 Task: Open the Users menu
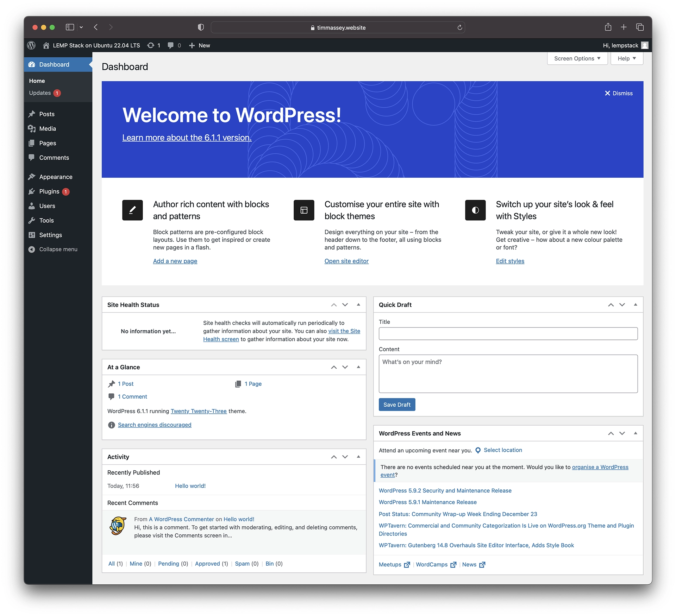(x=58, y=206)
